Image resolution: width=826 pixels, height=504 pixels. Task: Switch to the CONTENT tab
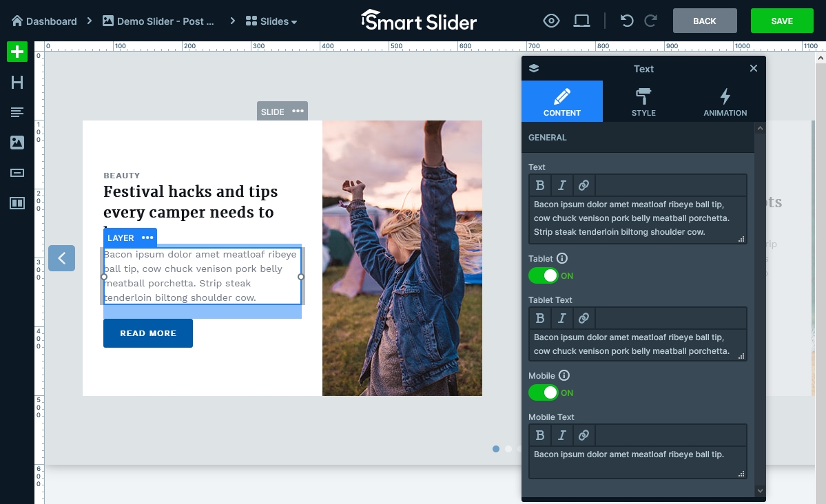(562, 101)
